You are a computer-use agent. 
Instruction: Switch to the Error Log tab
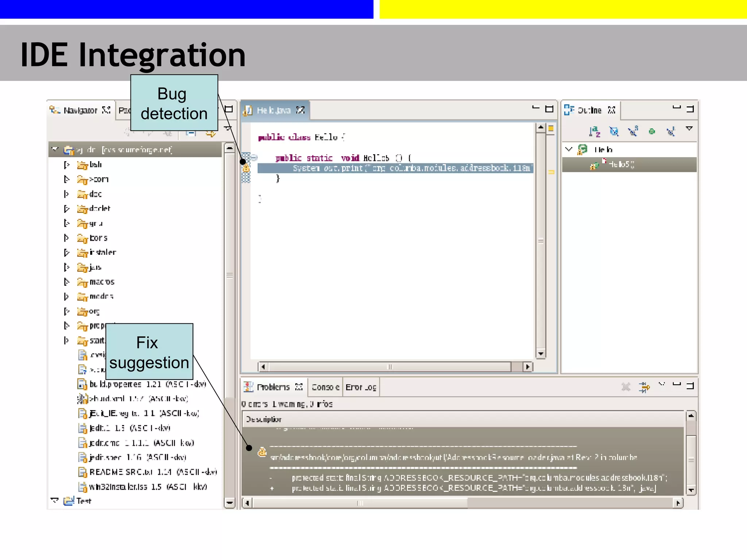click(x=361, y=387)
